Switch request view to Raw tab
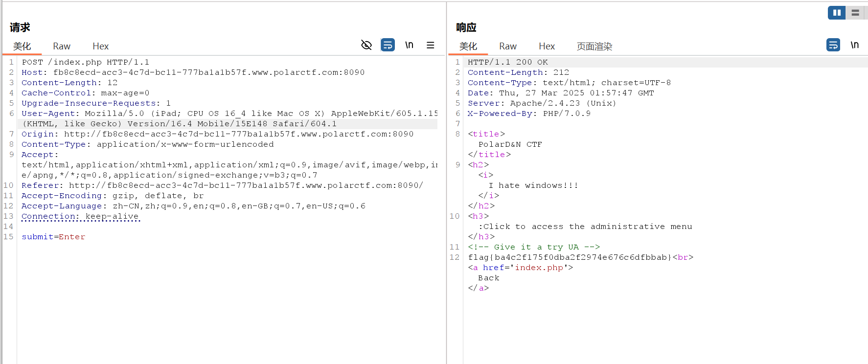 62,46
